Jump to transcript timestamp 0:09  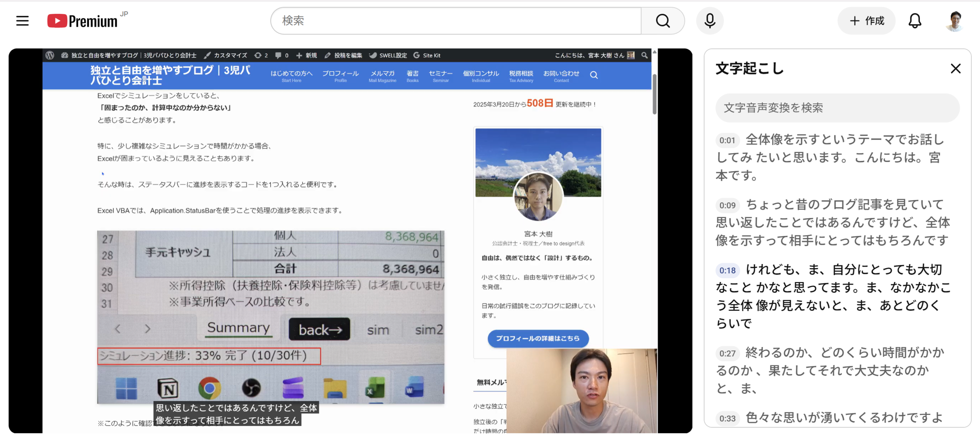[727, 205]
